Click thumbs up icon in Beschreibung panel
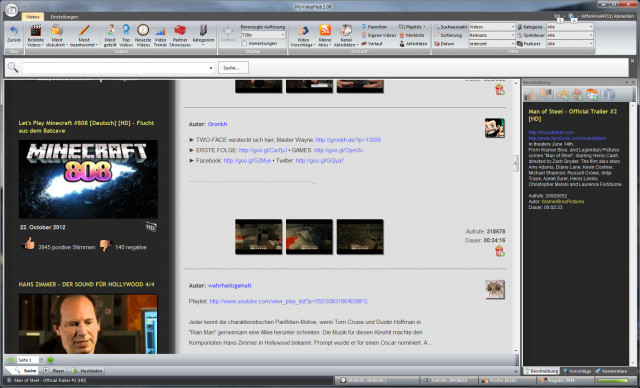 [x=531, y=95]
